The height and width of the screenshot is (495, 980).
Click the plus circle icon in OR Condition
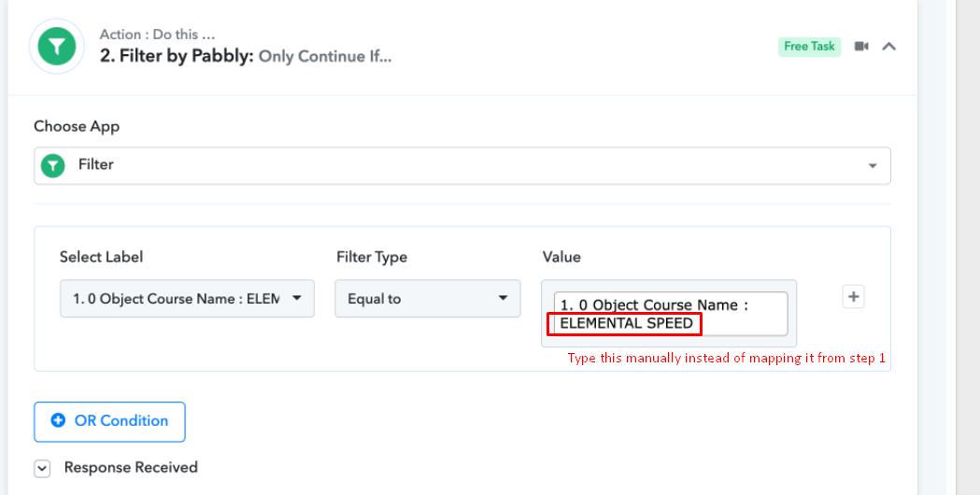click(58, 420)
